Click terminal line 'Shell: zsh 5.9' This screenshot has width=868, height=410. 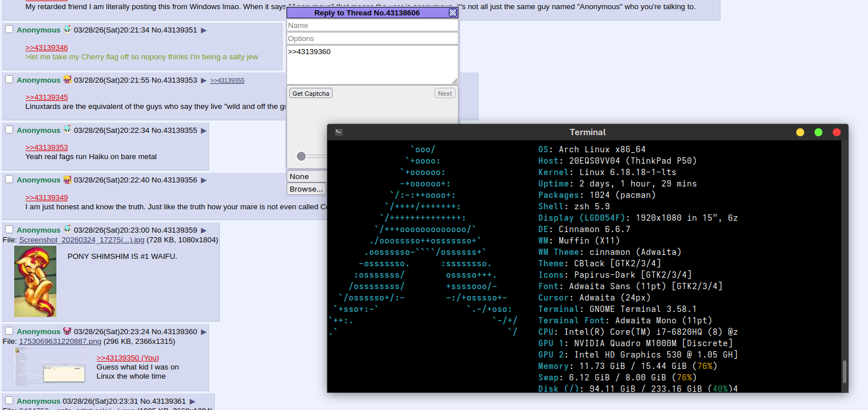click(574, 206)
